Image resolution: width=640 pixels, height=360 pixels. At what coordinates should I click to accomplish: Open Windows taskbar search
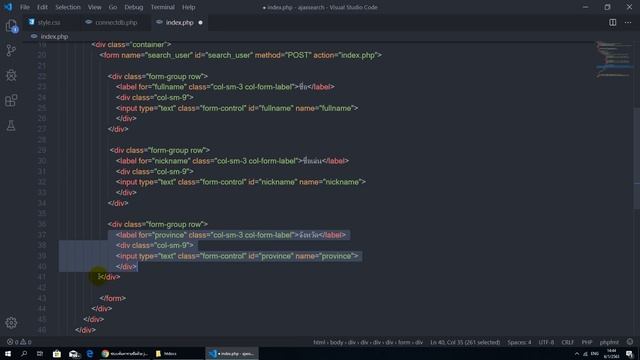tap(24, 353)
